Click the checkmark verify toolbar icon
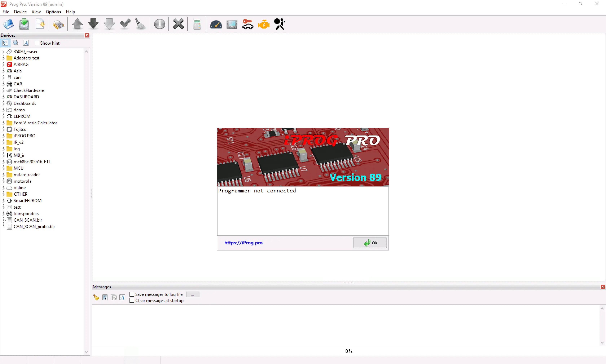 pyautogui.click(x=125, y=24)
